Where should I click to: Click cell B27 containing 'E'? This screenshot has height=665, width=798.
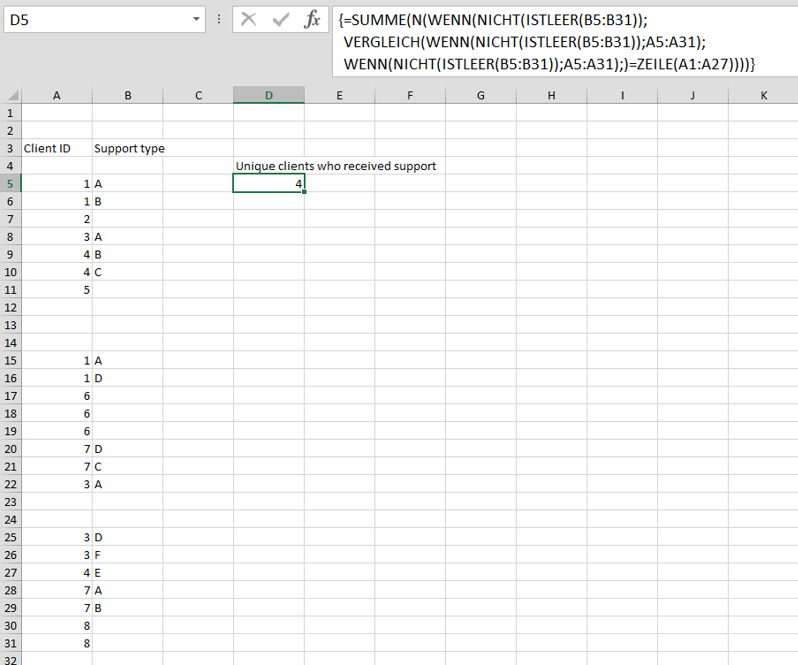click(128, 572)
